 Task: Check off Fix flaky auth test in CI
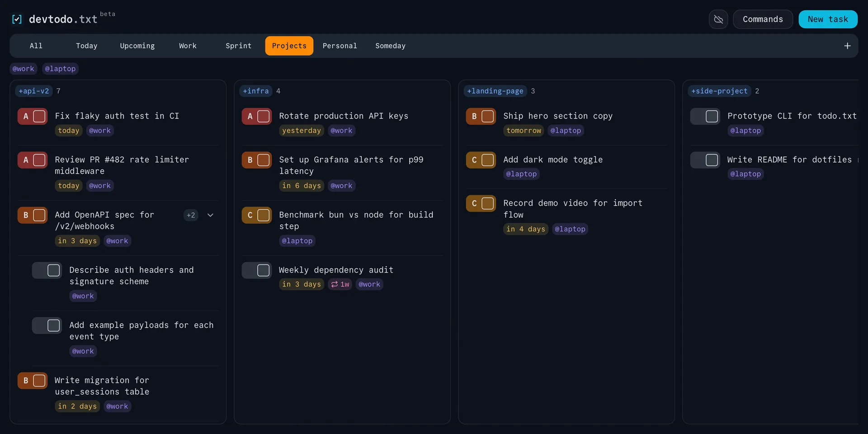39,116
